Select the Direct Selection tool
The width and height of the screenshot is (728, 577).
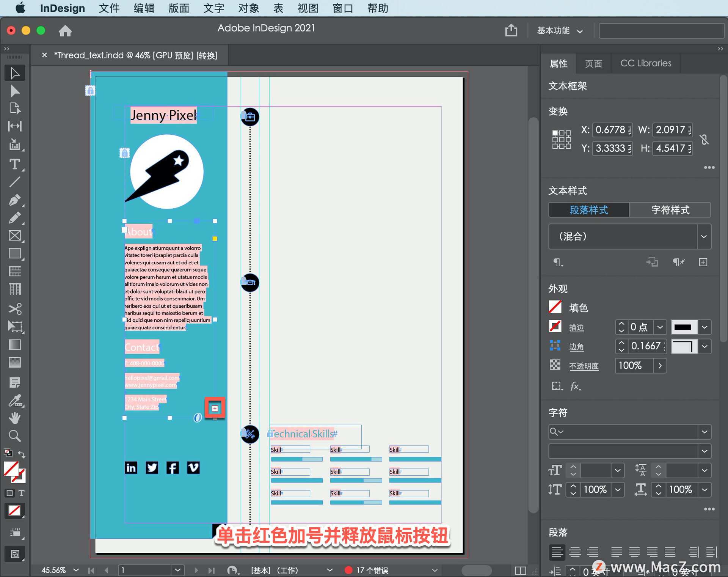click(x=15, y=91)
